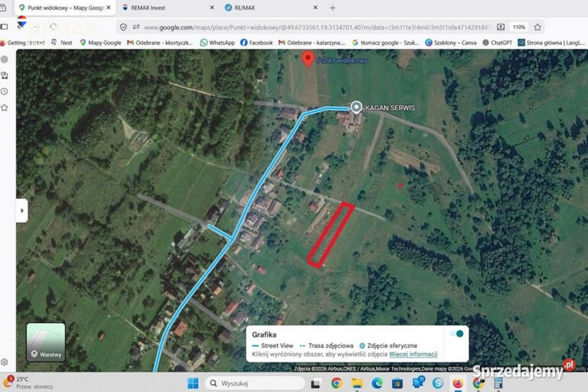This screenshot has height=392, width=588.
Task: Click the shield tracking protection icon
Action: [123, 27]
